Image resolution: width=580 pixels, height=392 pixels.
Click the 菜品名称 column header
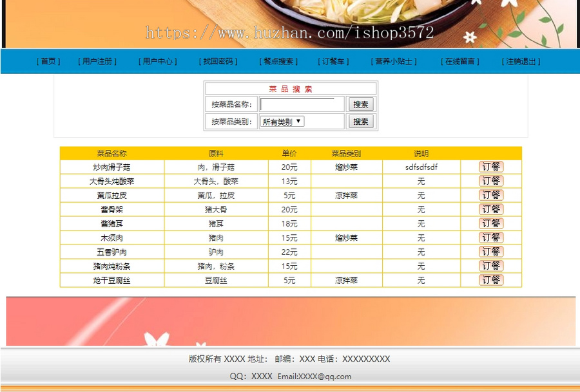click(x=111, y=153)
